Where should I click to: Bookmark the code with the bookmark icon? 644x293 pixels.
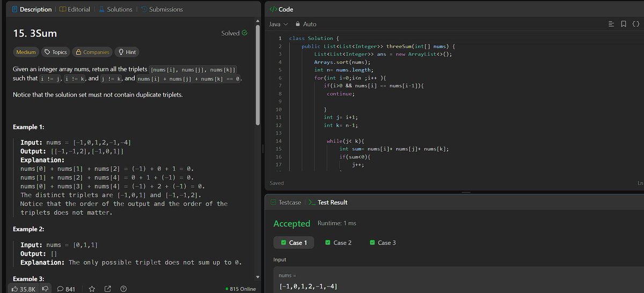click(623, 24)
